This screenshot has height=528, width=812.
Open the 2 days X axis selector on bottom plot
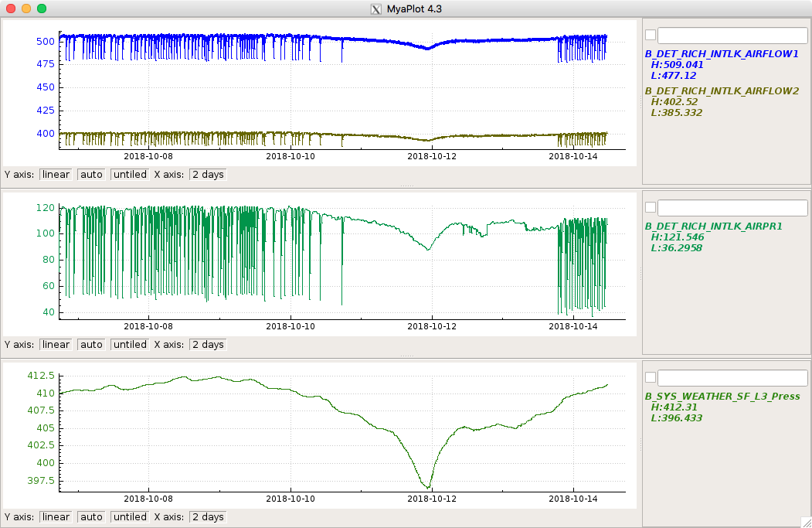pos(208,516)
